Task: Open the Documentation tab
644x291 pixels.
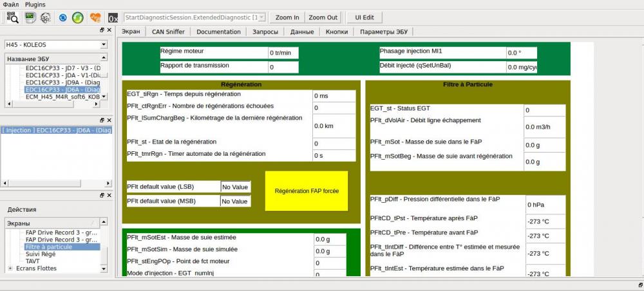Action: coord(218,32)
